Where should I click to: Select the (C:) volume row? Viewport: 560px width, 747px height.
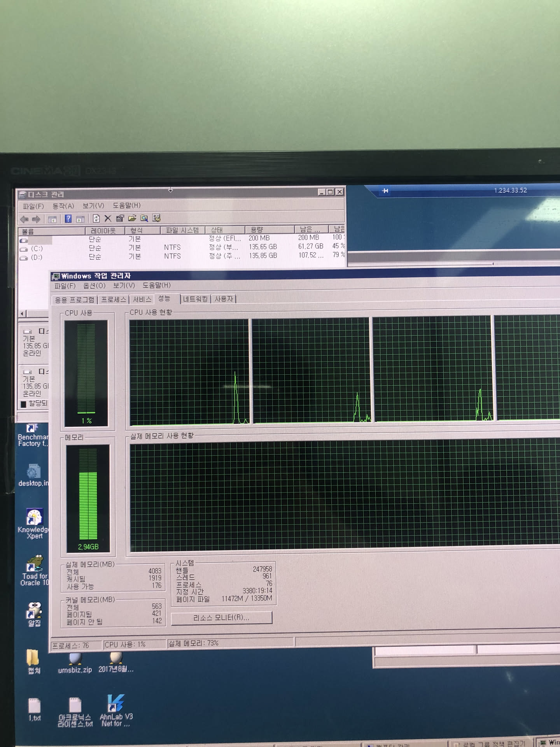[x=37, y=249]
